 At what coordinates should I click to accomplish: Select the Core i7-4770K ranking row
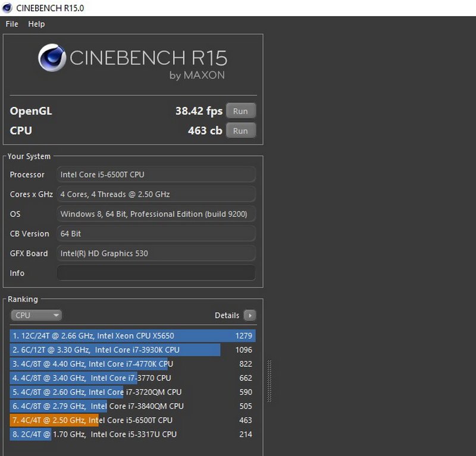click(132, 364)
